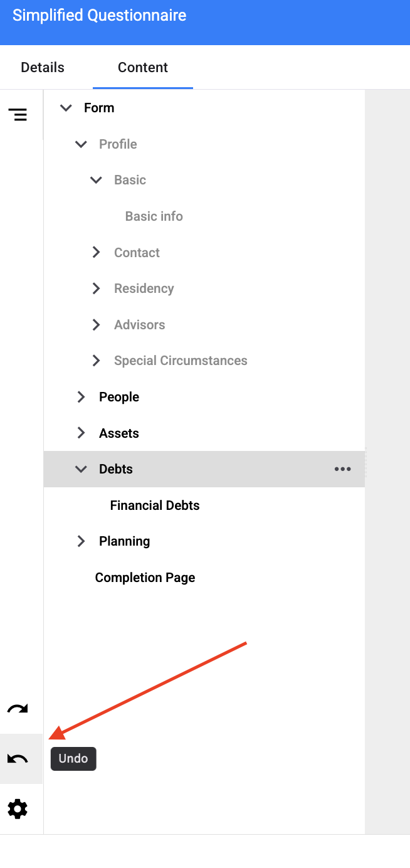Open the settings gear icon
Image resolution: width=410 pixels, height=868 pixels.
18,809
